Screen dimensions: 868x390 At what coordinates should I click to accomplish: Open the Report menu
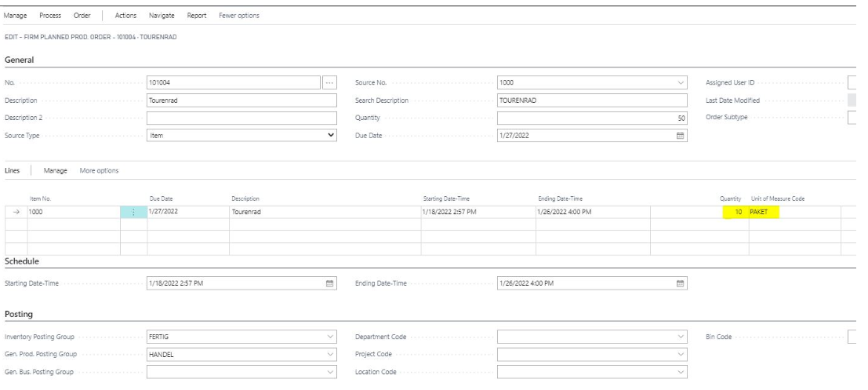[197, 16]
